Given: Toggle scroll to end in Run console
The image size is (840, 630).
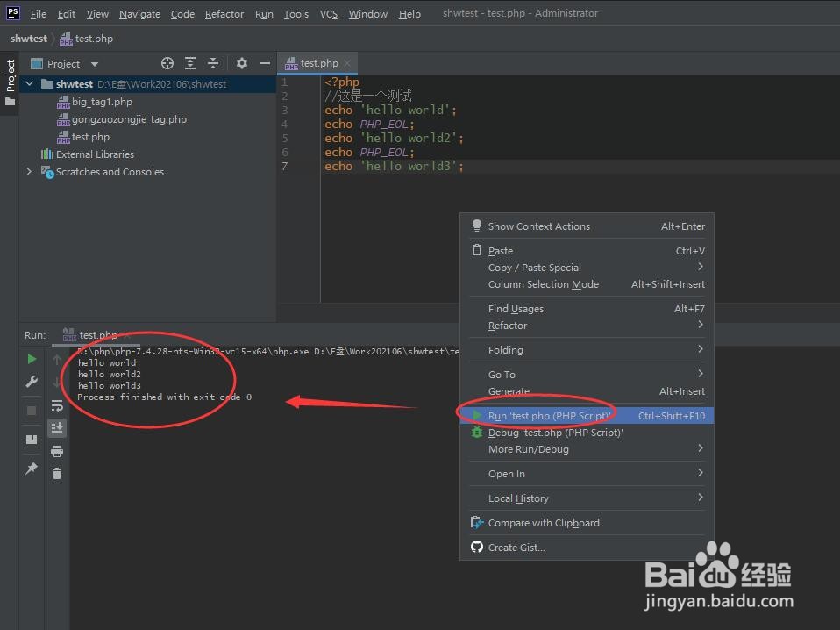Looking at the screenshot, I should [57, 428].
